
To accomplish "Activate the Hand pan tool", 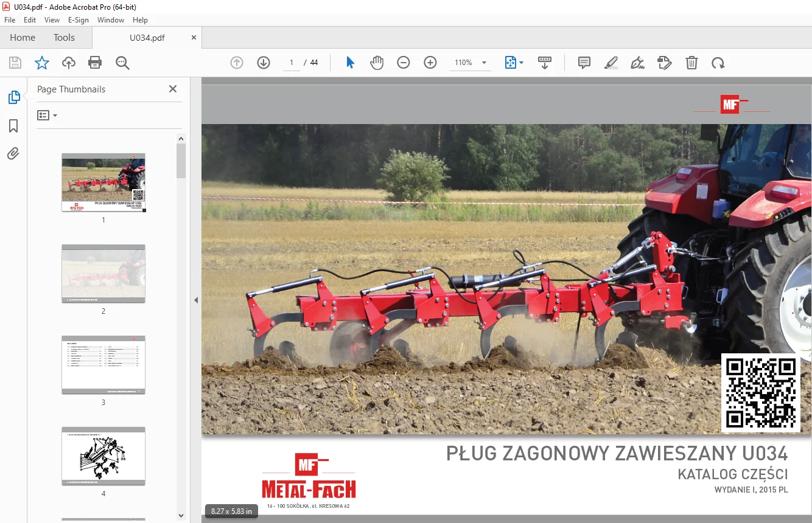I will (377, 63).
